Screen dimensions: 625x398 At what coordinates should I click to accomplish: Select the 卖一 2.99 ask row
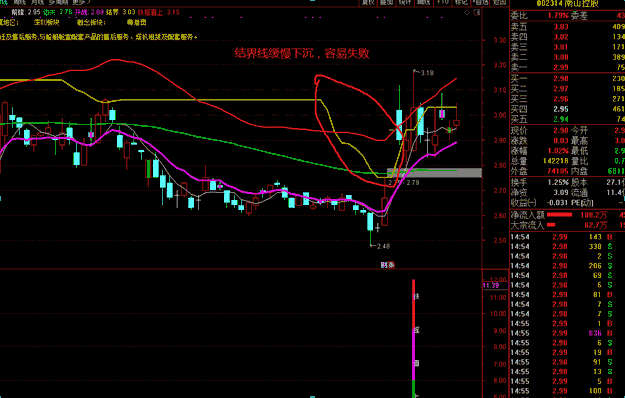pyautogui.click(x=568, y=67)
